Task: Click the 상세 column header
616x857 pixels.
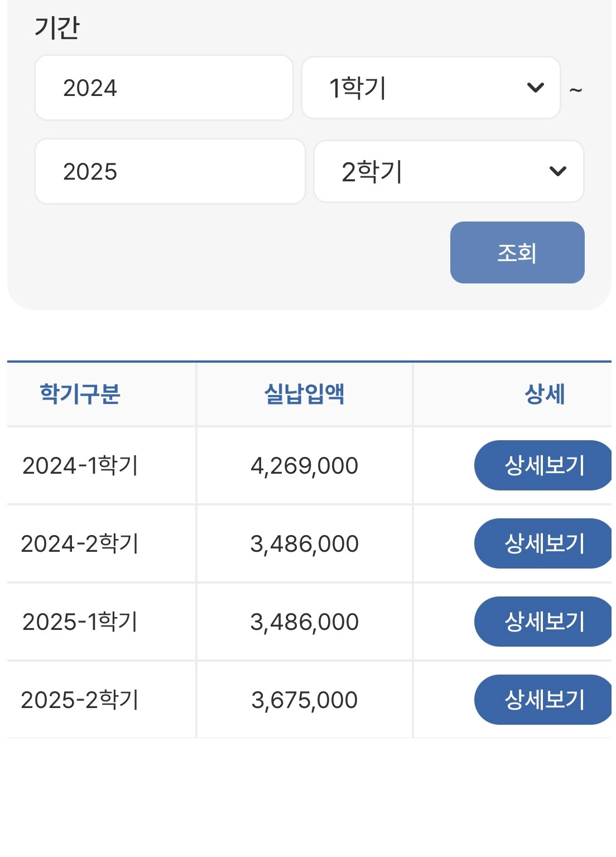Action: click(545, 394)
